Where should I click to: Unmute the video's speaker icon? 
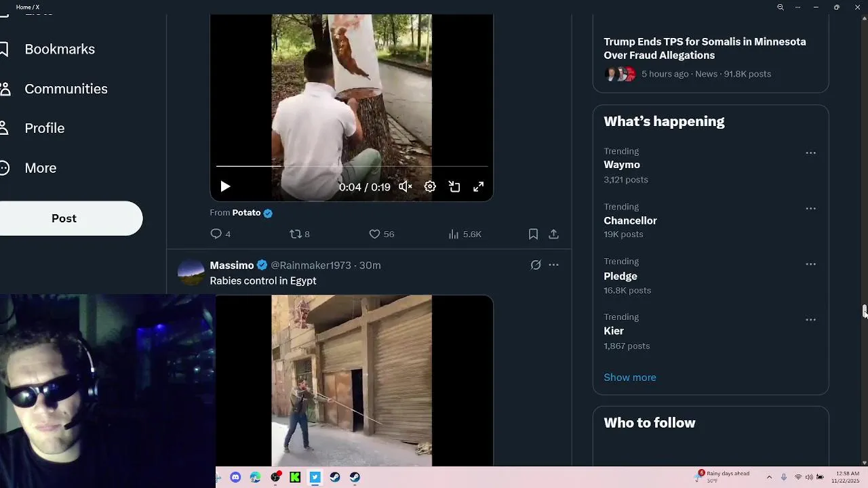tap(406, 186)
